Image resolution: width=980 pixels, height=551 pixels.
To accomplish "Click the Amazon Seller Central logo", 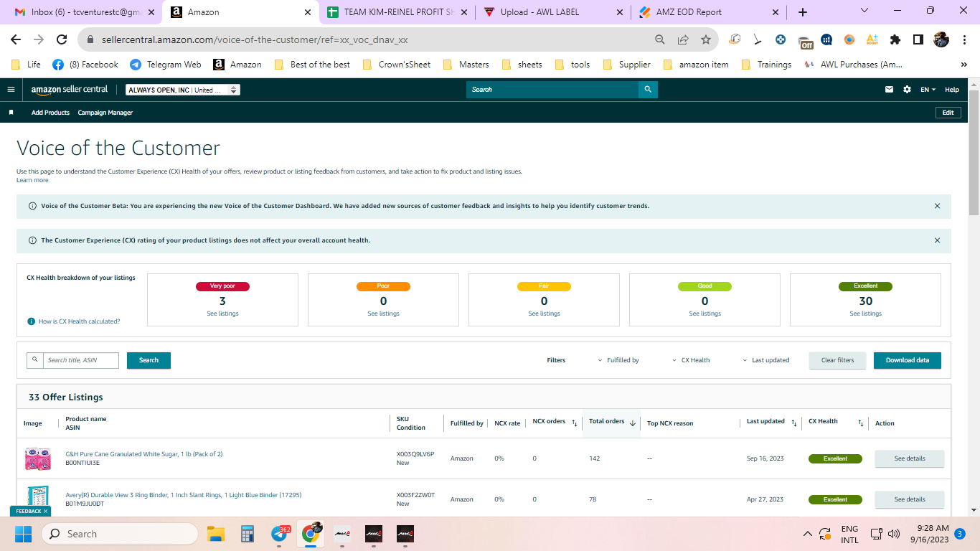I will [69, 90].
